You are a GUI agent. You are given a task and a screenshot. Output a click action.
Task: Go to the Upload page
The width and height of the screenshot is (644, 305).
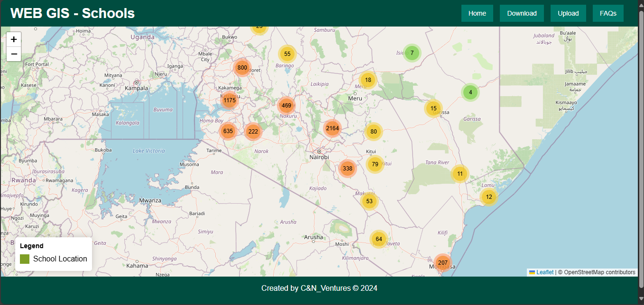(x=568, y=13)
